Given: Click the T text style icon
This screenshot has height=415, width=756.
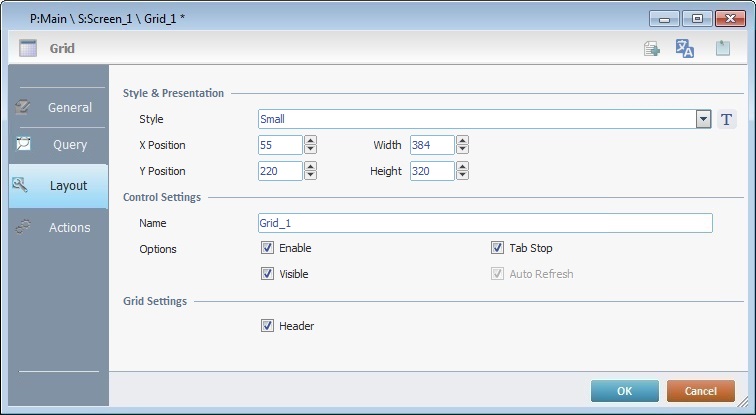Looking at the screenshot, I should [727, 119].
